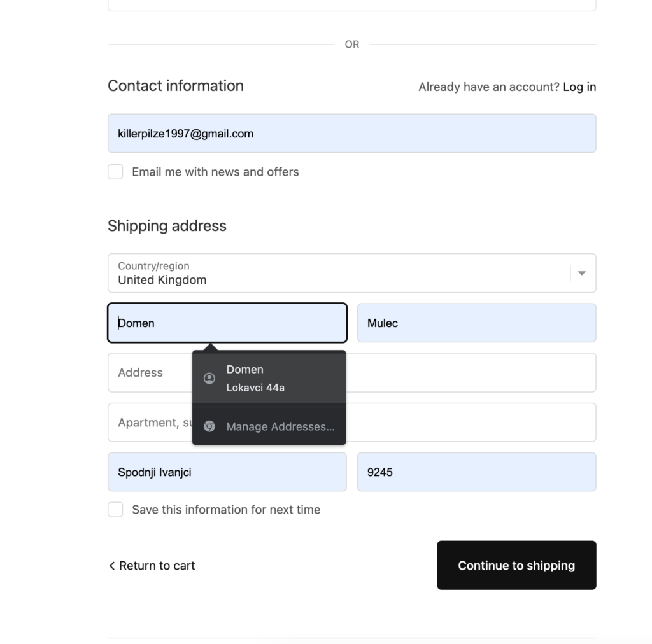652x644 pixels.
Task: Select the city field showing Spodnji Ivanjci
Action: 227,472
